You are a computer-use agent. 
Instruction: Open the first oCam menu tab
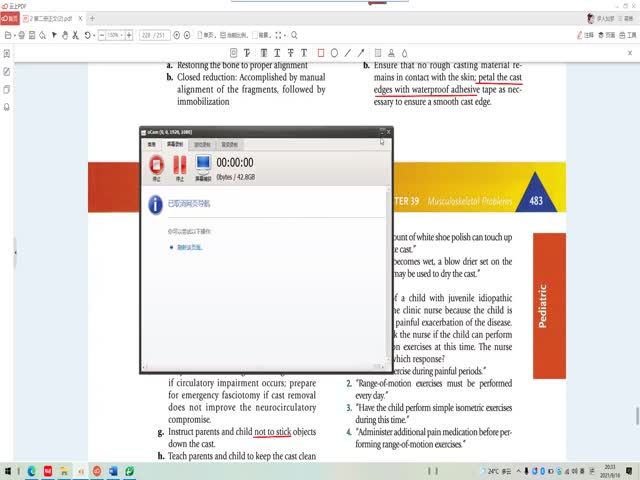tap(151, 144)
